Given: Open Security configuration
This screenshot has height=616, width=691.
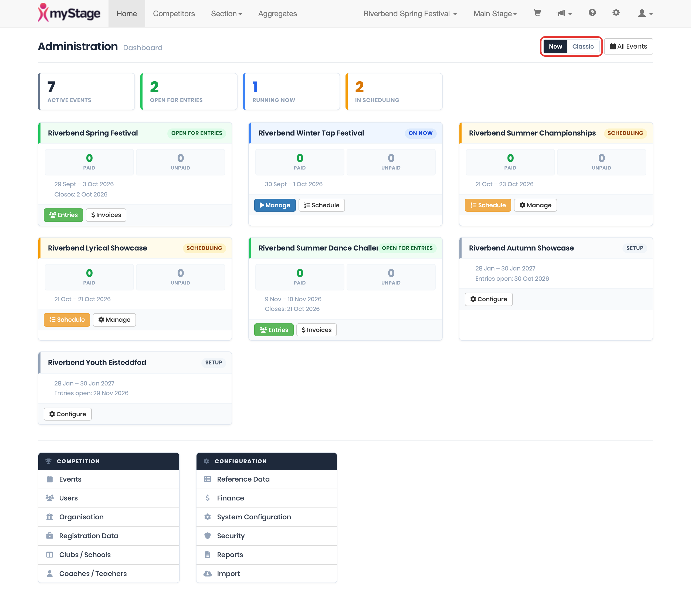Looking at the screenshot, I should [267, 536].
